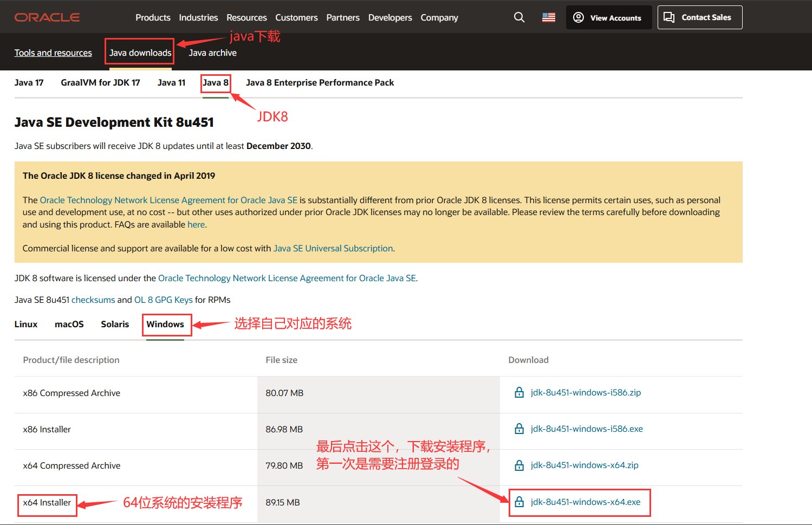
Task: Open the Java archive section
Action: [x=212, y=53]
